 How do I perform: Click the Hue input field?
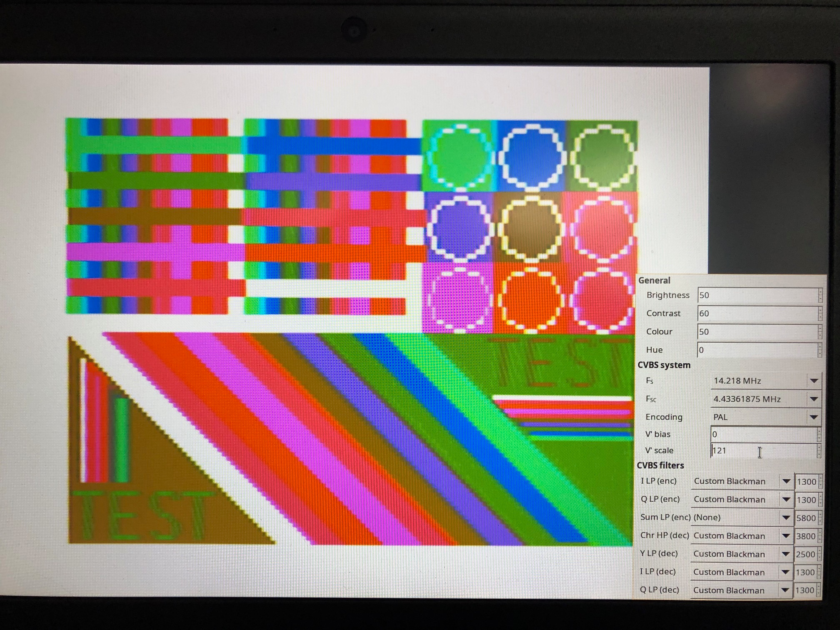pyautogui.click(x=757, y=350)
